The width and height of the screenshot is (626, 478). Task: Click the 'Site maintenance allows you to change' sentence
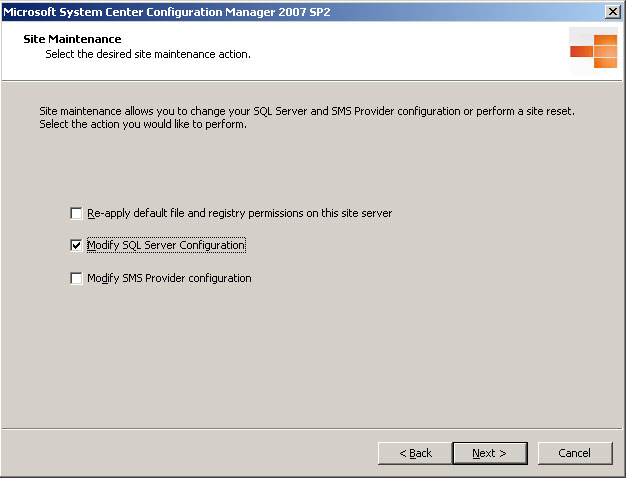coord(307,111)
